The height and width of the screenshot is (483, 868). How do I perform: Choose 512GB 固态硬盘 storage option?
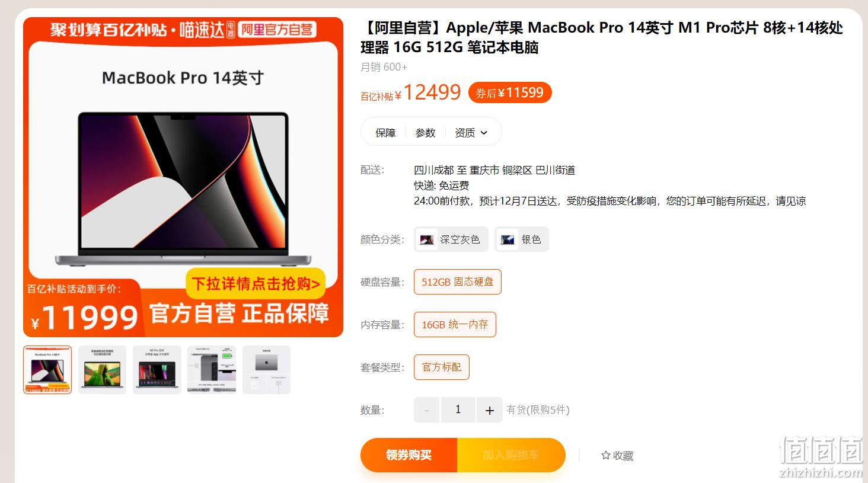pyautogui.click(x=458, y=282)
